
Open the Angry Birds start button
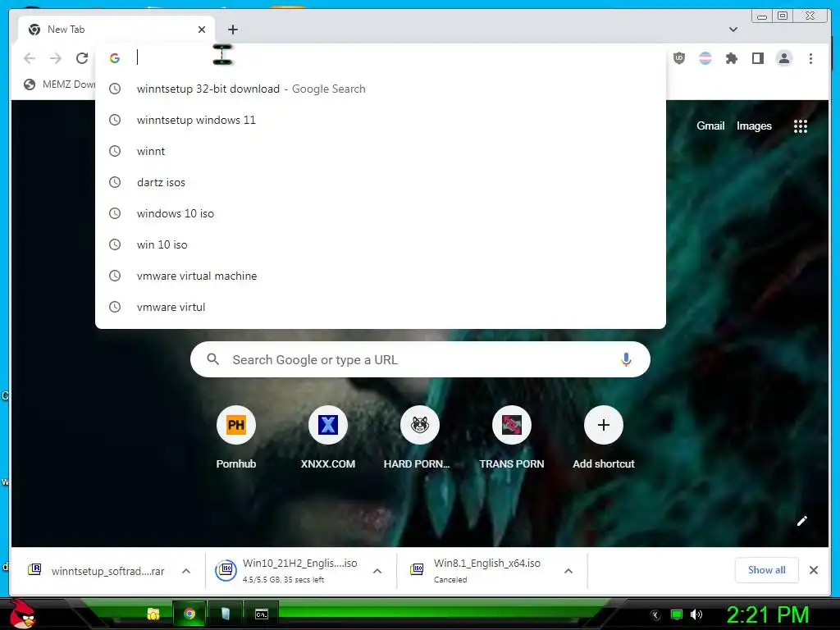point(22,614)
